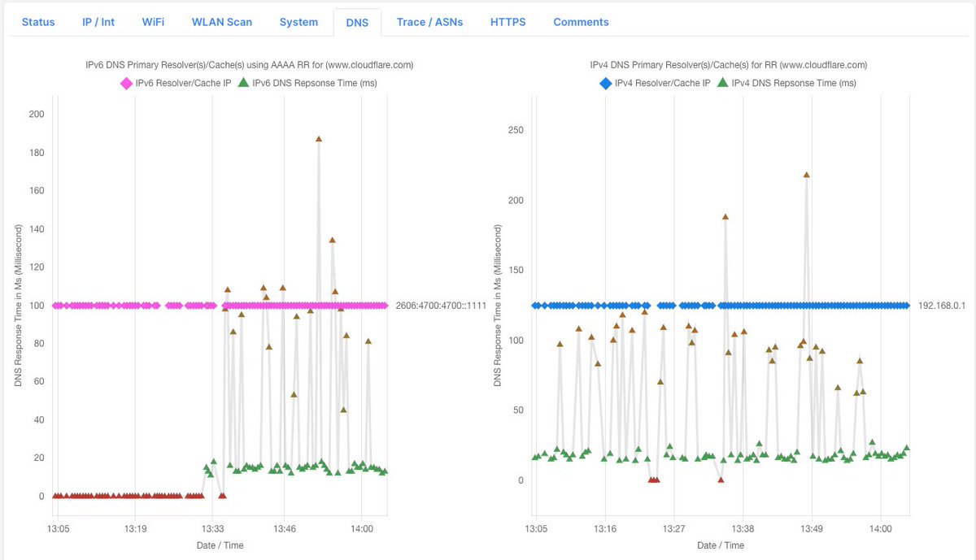Select the tallest IPv4 spike marker near 218ms
Screen dimensions: 976x560
tap(805, 173)
